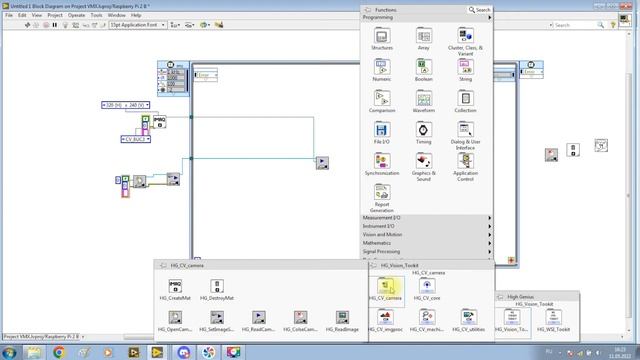640x360 pixels.
Task: Open the File I/O palette
Action: point(382,130)
